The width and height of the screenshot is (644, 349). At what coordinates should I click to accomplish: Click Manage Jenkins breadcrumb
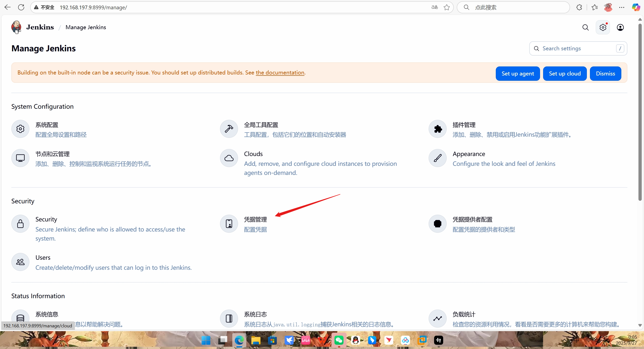coord(86,27)
